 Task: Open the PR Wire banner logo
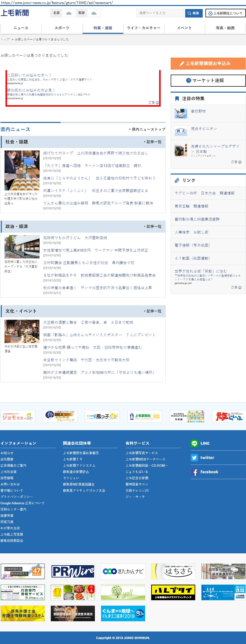[73, 571]
